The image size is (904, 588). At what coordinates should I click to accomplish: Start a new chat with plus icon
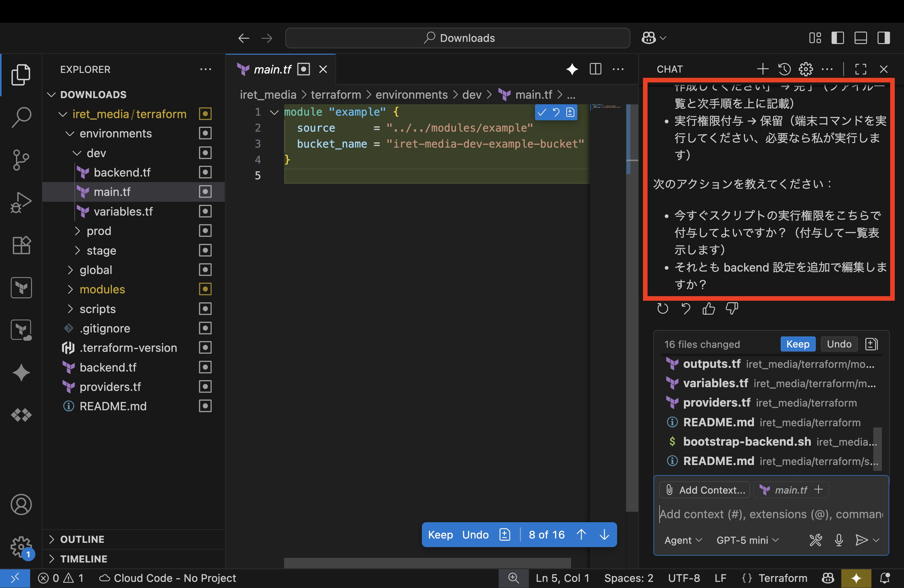[762, 69]
